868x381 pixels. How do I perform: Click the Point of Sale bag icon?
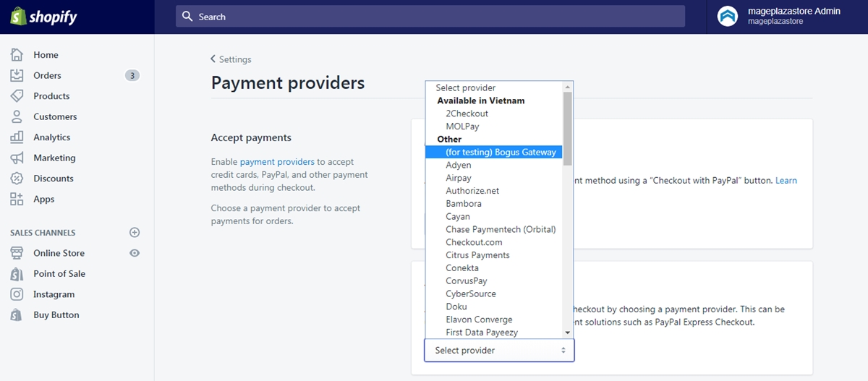point(17,274)
